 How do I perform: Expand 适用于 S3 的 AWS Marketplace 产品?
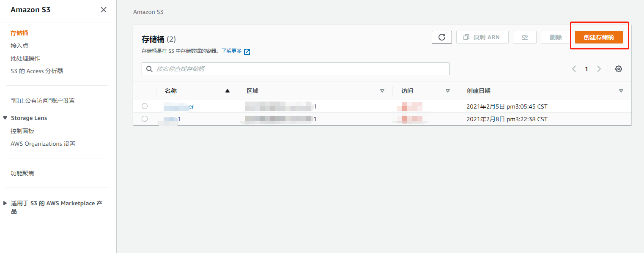pyautogui.click(x=5, y=203)
